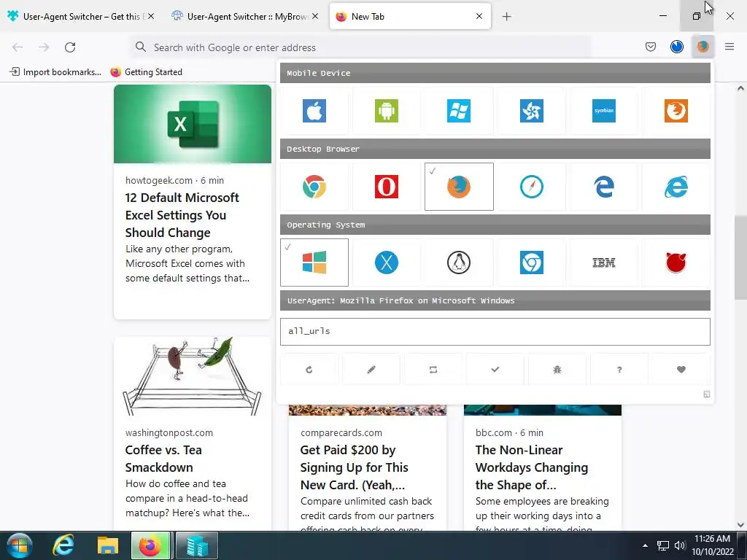Click the blue globe extension toolbar icon
The image size is (747, 560).
(676, 47)
